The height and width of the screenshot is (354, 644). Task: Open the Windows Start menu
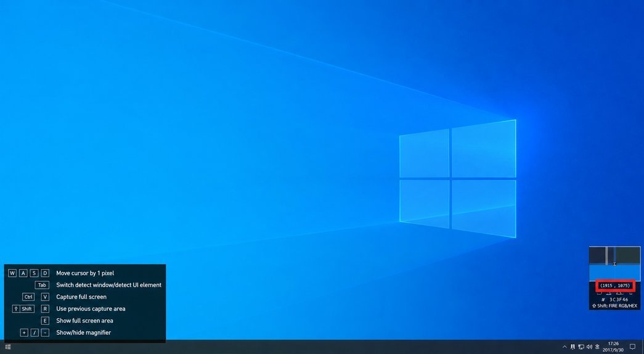coord(8,347)
